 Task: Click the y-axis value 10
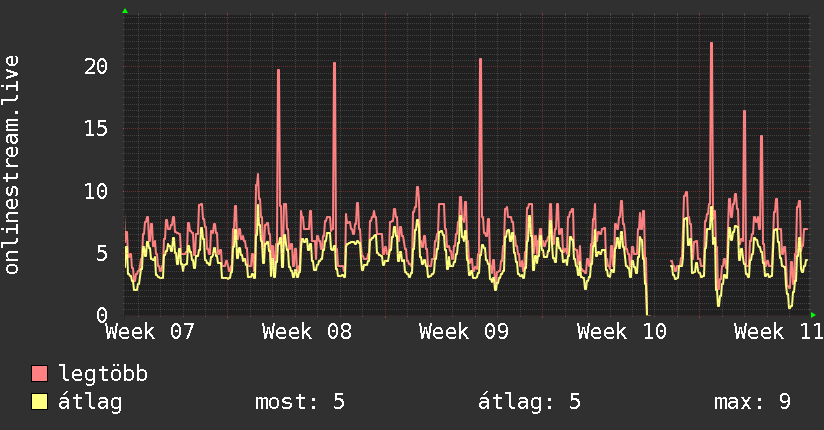point(96,191)
